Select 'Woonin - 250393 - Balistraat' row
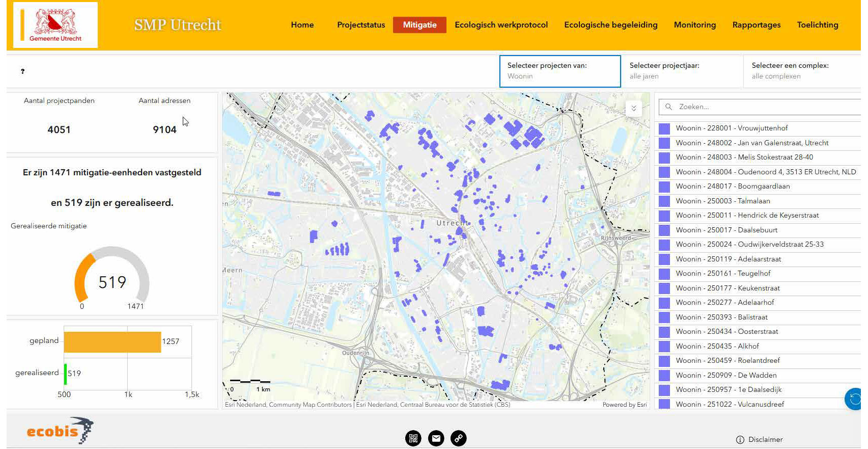Screen dimensions: 868x449 tap(758, 318)
